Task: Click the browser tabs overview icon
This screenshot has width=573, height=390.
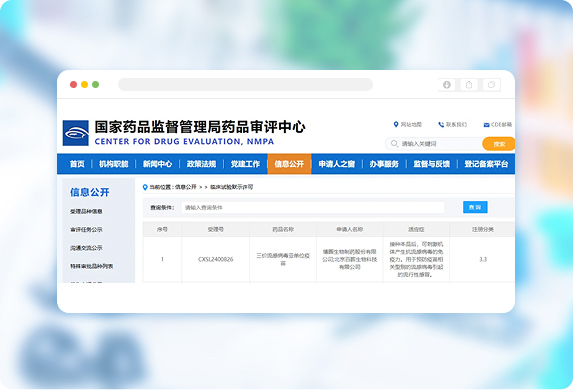Action: click(x=492, y=85)
